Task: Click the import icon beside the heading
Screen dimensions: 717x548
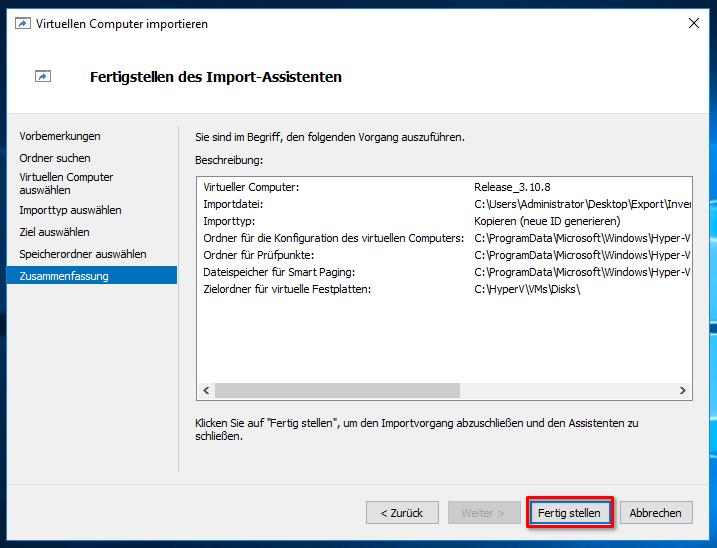Action: pos(43,76)
